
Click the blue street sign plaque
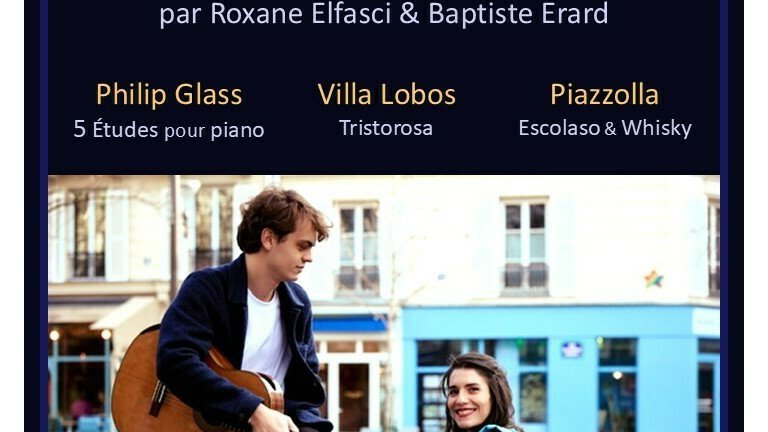pyautogui.click(x=572, y=350)
